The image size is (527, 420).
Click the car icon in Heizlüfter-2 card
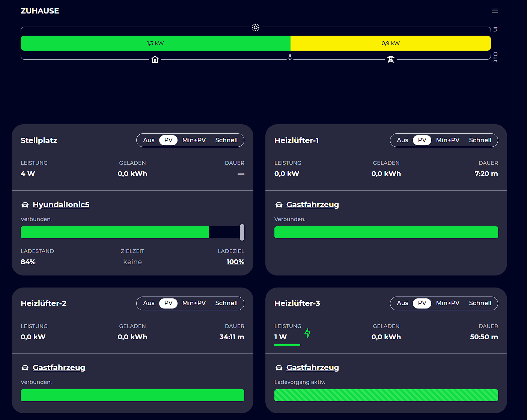tap(25, 368)
